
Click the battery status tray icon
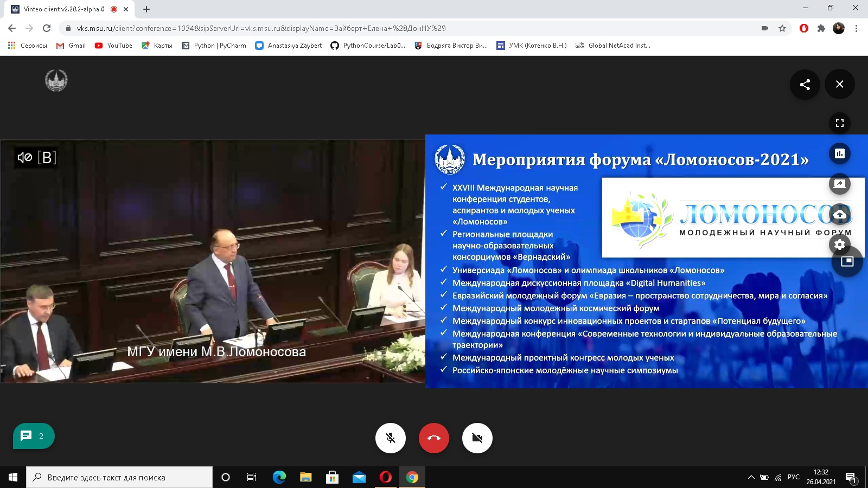click(764, 477)
